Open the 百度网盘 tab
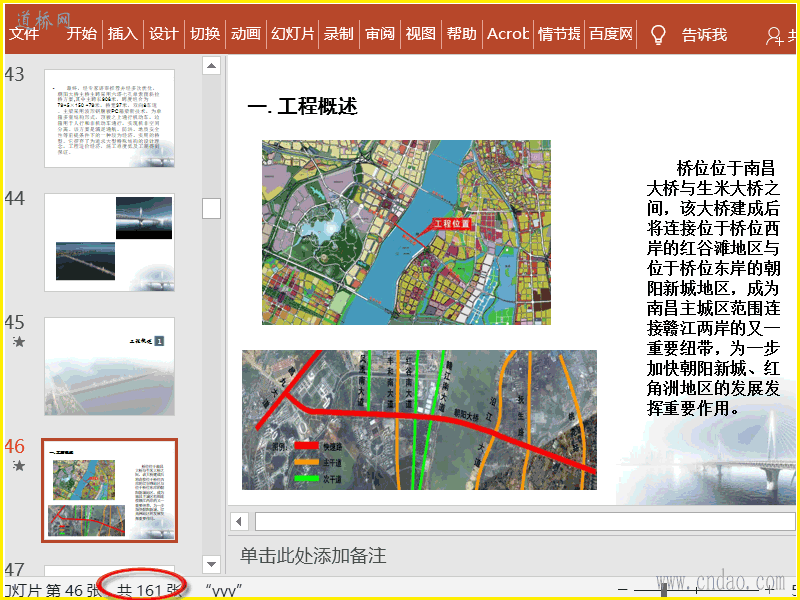Screen dimensions: 800x600 pyautogui.click(x=611, y=34)
